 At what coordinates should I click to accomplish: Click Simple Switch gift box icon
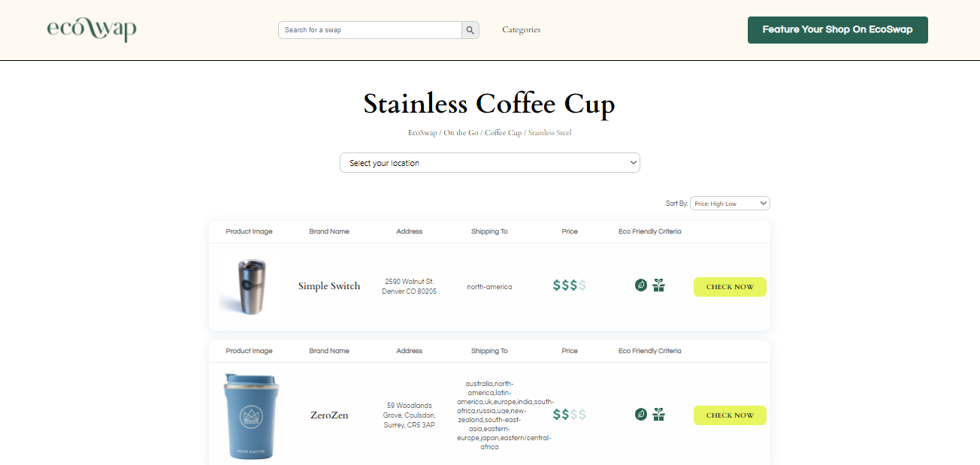659,285
